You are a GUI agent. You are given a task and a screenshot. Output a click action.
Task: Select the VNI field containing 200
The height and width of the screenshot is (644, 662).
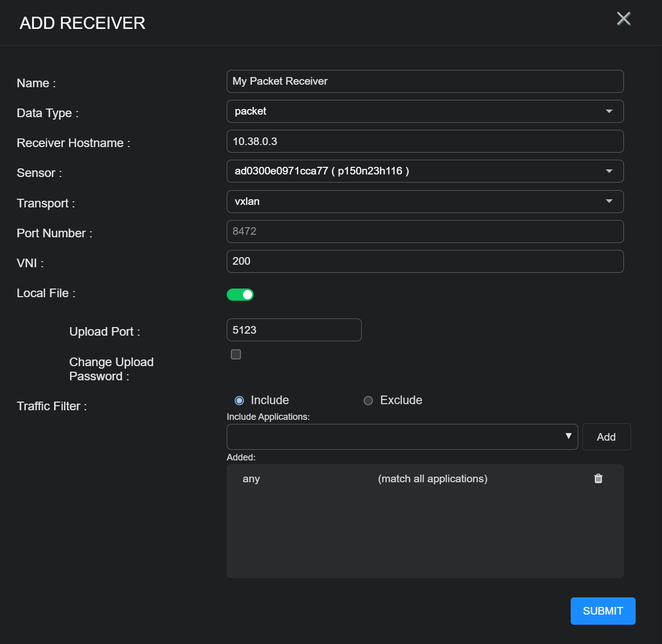coord(425,261)
